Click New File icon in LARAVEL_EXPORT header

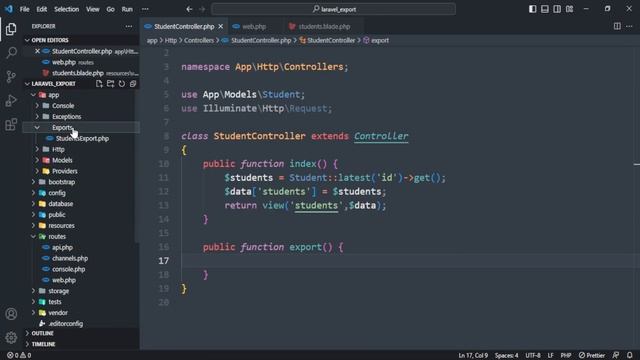[x=99, y=84]
